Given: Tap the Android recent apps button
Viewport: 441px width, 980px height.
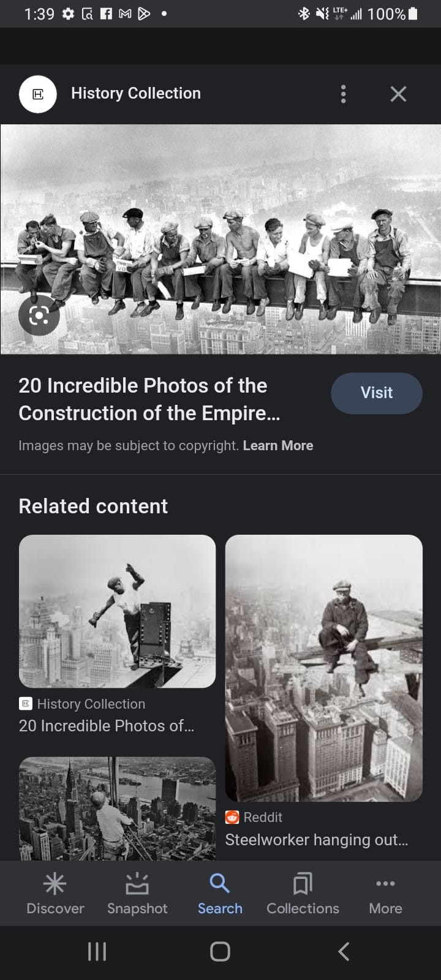Looking at the screenshot, I should [97, 951].
